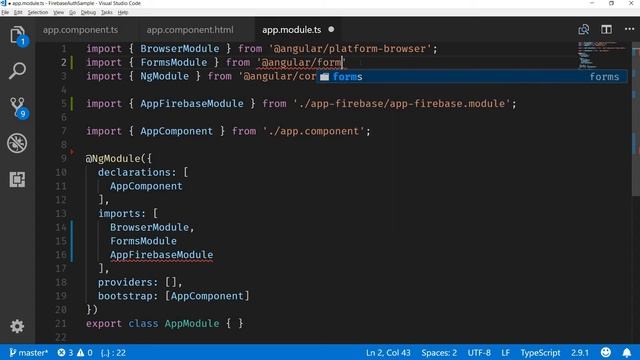640x360 pixels.
Task: Open the Selection menu
Action: pos(38,12)
